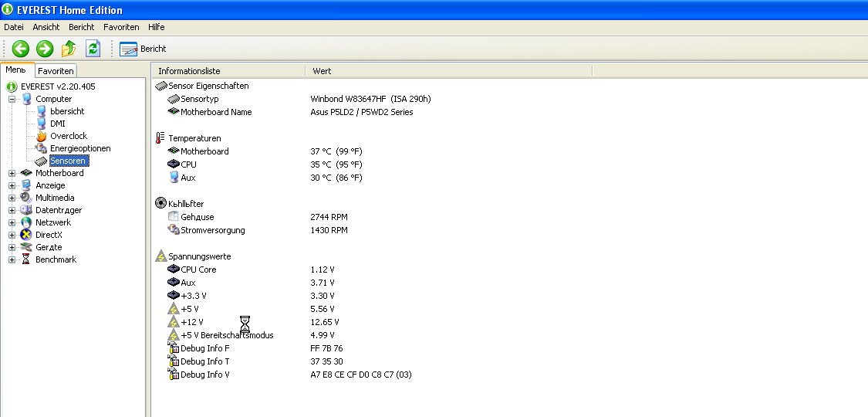Click the Aux temperature icon
This screenshot has height=417, width=868.
coord(174,177)
